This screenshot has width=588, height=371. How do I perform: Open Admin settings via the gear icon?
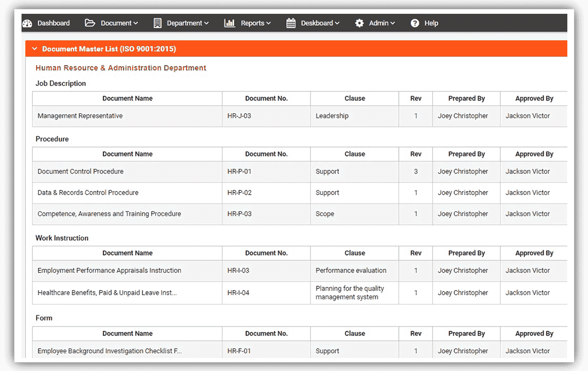click(x=360, y=23)
